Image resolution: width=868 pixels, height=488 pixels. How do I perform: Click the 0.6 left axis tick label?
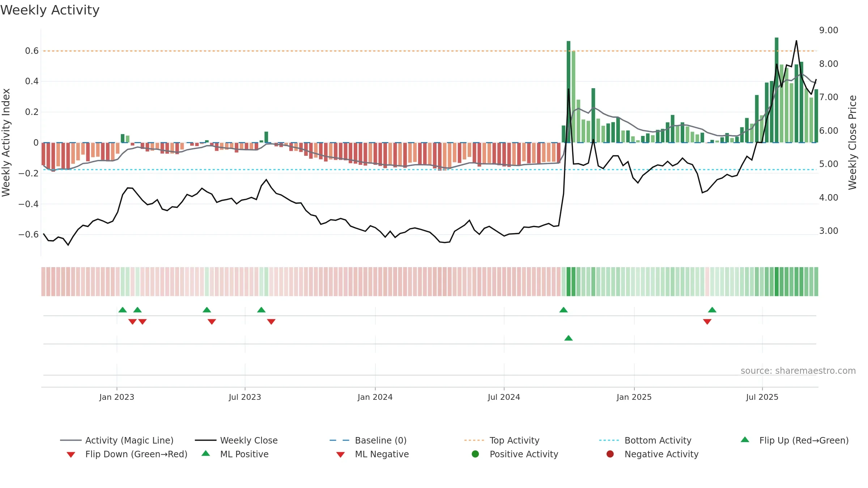coord(32,51)
